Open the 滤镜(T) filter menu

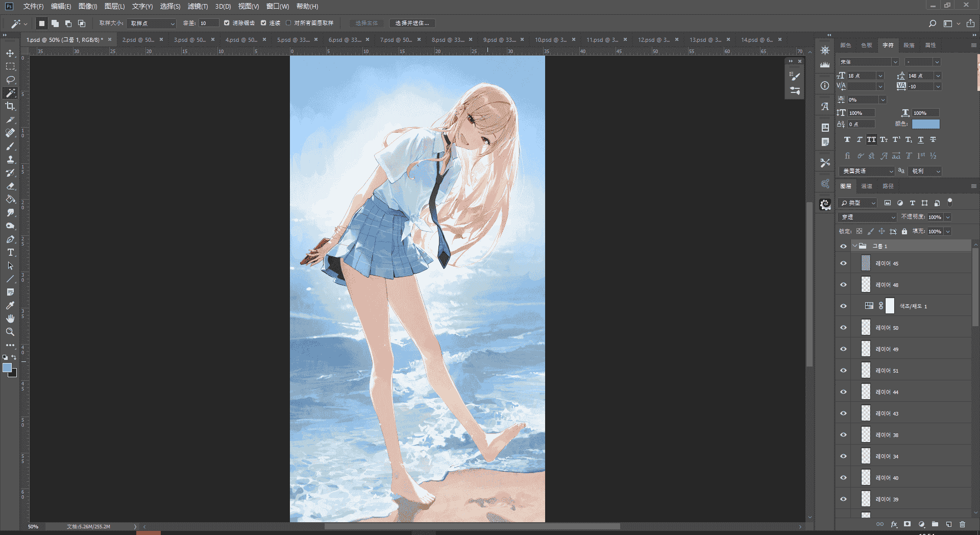pos(198,6)
